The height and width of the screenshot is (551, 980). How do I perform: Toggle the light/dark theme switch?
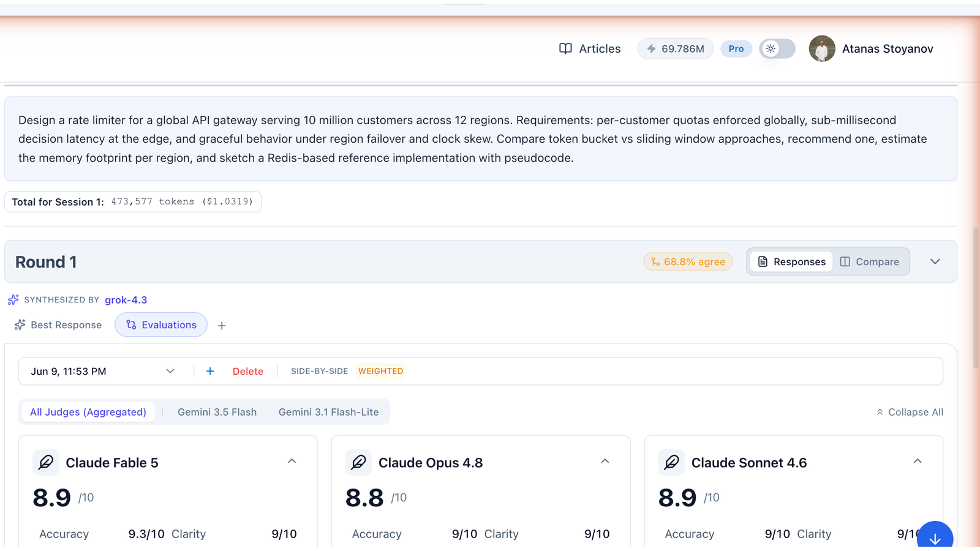pos(777,48)
